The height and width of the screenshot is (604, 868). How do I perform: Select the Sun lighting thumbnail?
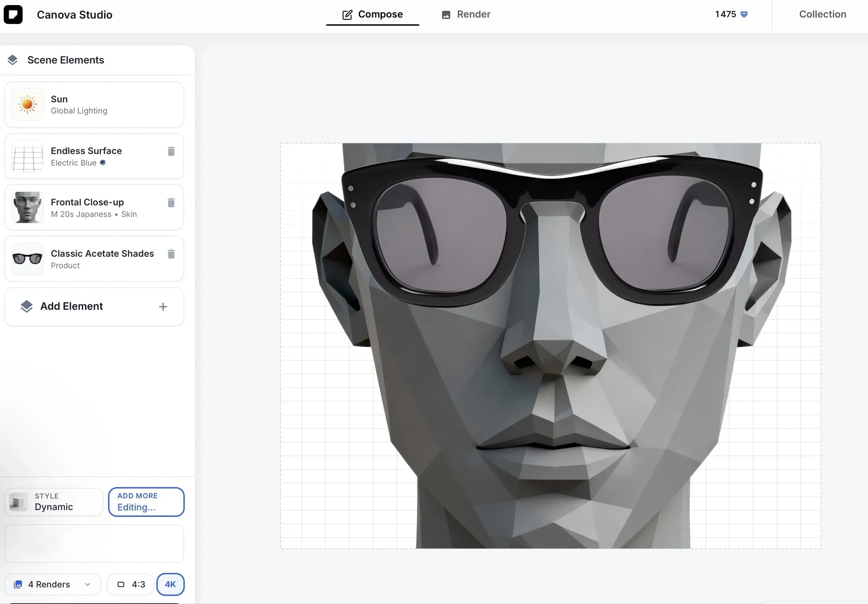coord(27,105)
